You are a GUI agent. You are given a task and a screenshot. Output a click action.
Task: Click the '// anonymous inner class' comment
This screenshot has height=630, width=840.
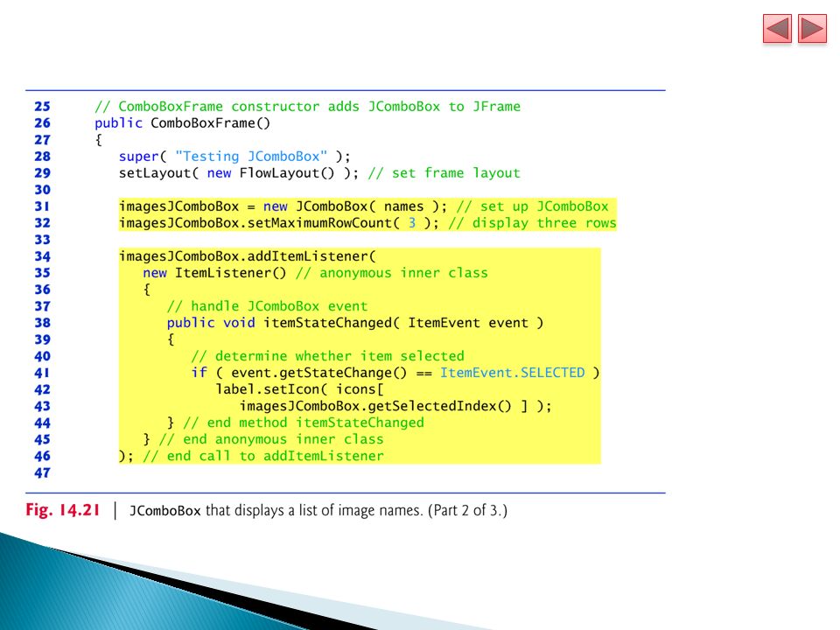coord(392,273)
